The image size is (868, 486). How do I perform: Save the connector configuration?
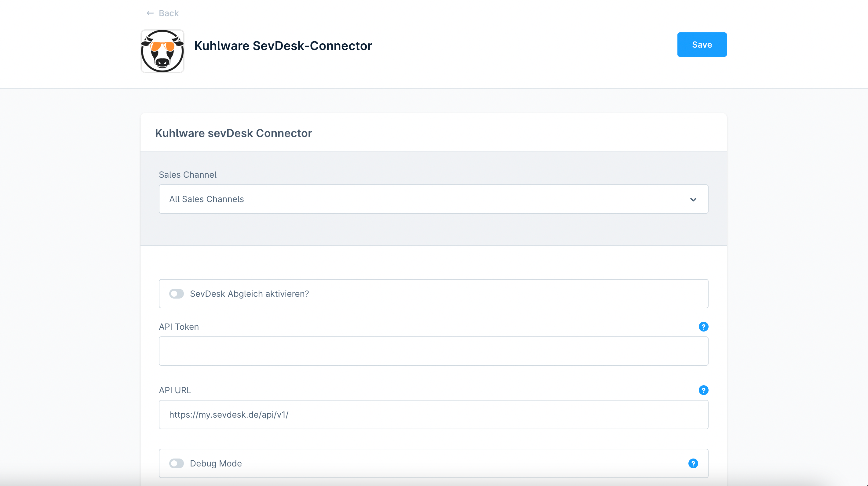click(x=702, y=45)
